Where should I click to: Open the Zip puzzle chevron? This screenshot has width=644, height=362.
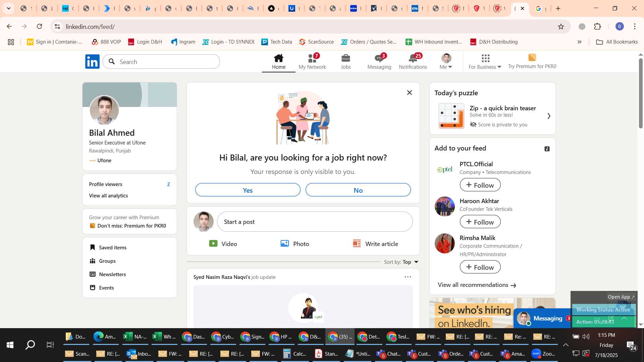pyautogui.click(x=549, y=116)
